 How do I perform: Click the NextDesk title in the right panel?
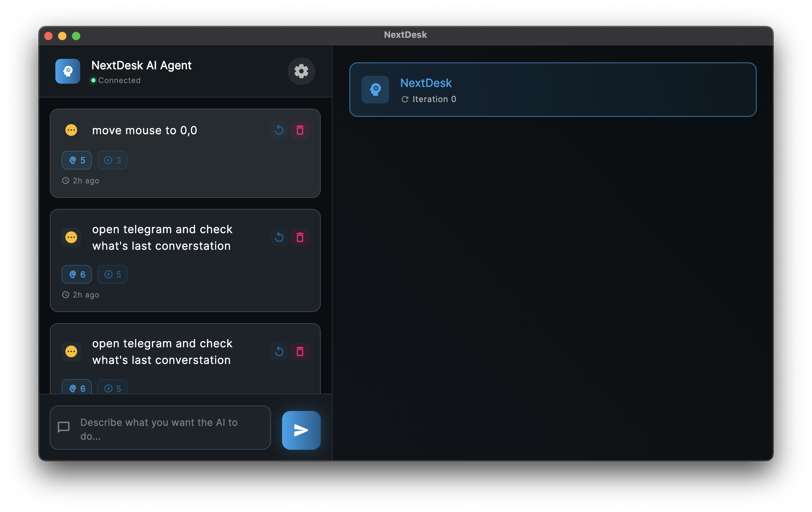coord(426,83)
